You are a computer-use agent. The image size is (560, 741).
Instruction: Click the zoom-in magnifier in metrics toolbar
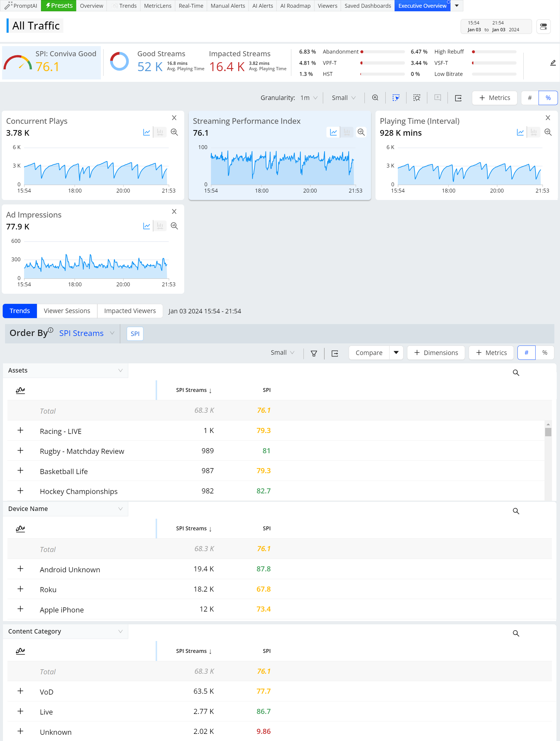click(375, 98)
